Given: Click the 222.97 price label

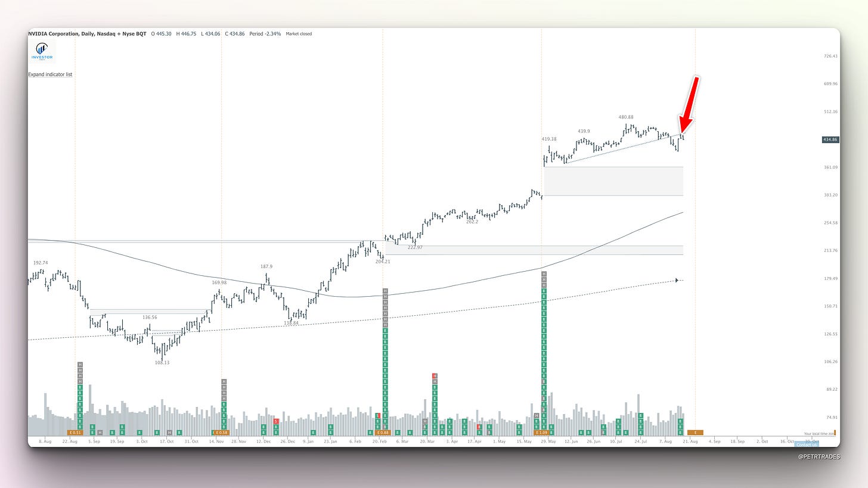Looking at the screenshot, I should [x=415, y=247].
